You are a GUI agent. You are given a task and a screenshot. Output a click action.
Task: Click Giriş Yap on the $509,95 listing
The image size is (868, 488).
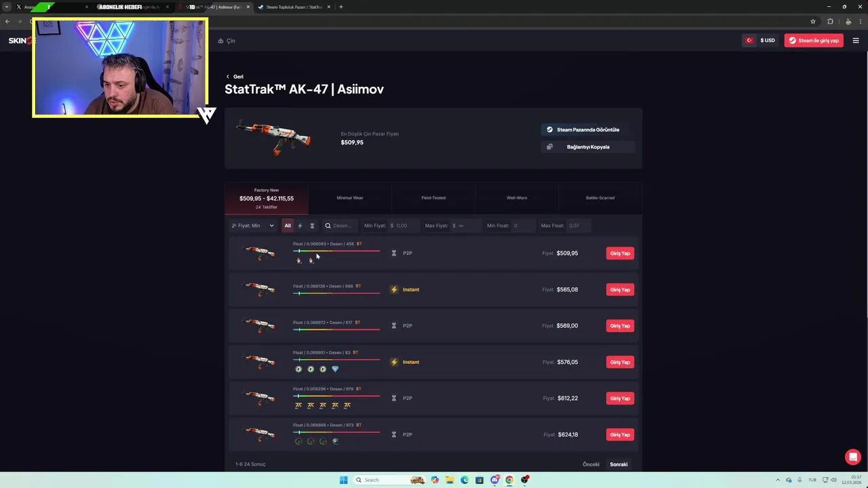(x=620, y=253)
